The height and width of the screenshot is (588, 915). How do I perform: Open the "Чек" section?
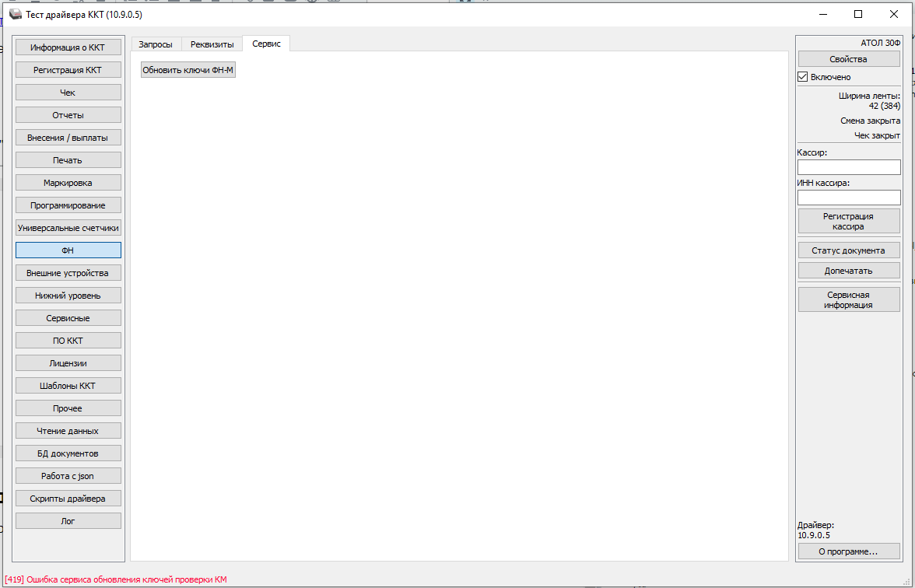[x=68, y=93]
